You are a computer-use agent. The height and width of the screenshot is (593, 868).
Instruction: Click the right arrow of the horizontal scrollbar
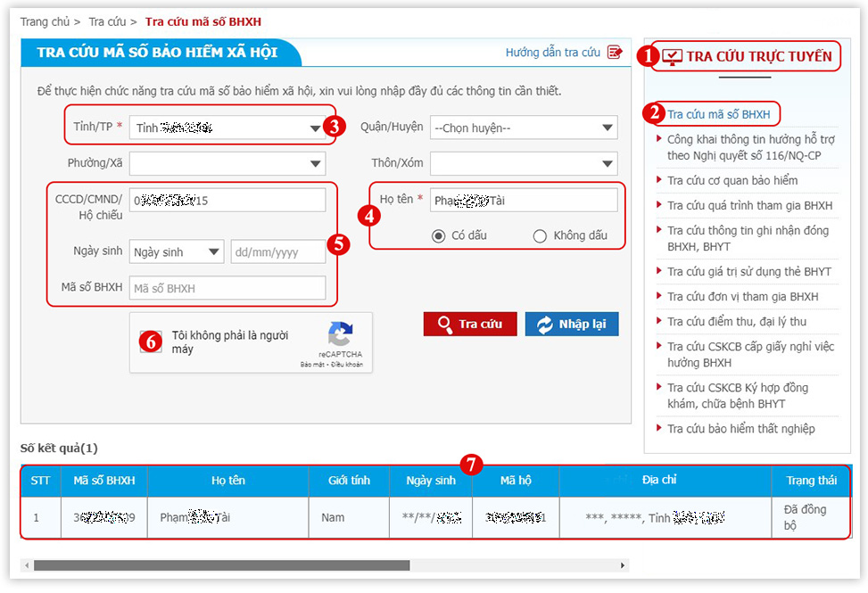click(621, 565)
